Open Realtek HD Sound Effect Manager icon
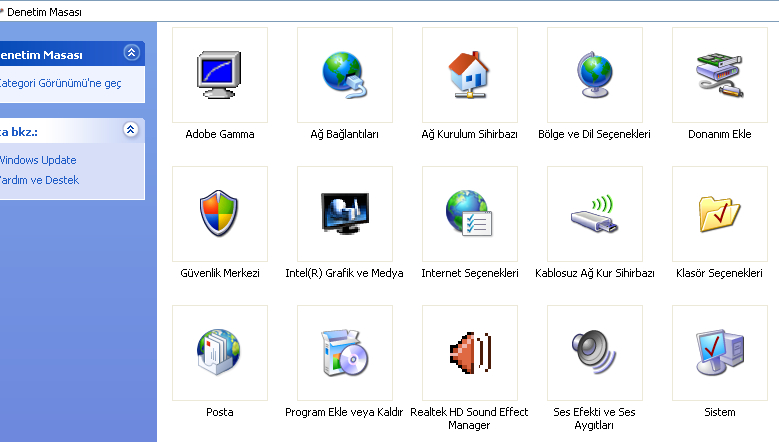779x442 pixels. 470,353
